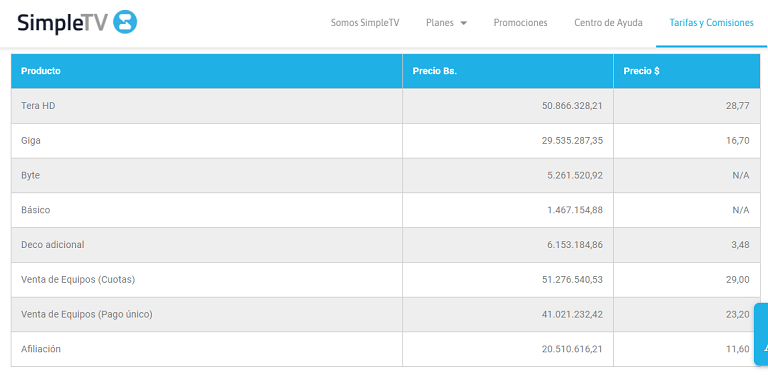Click the SimpleTV wordmark text
768x375 pixels.
(62, 23)
